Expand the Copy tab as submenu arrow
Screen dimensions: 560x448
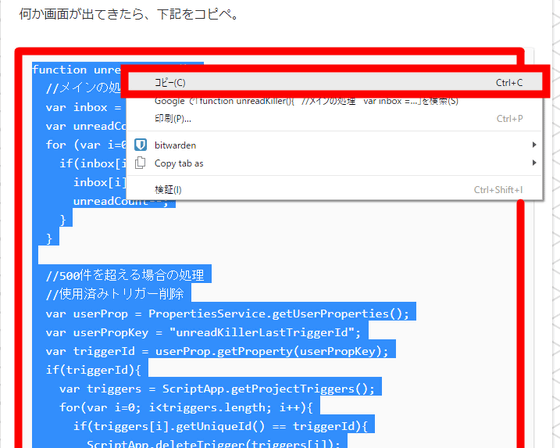[534, 163]
